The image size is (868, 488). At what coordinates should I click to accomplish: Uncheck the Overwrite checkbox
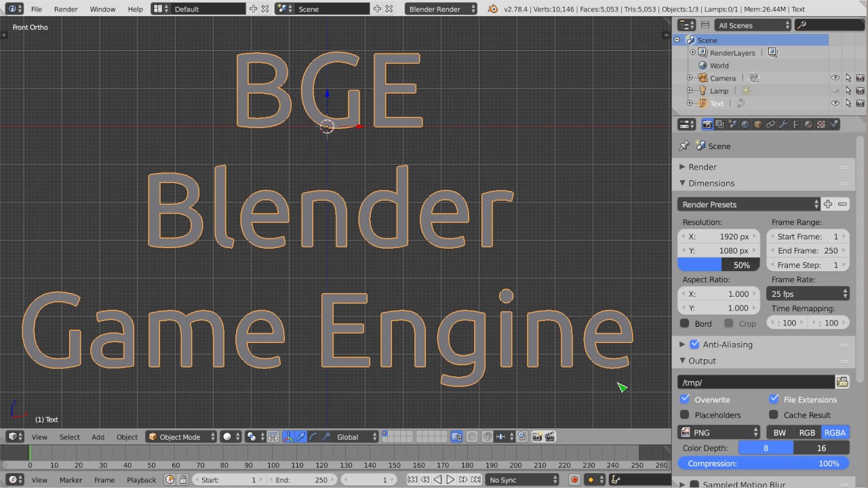pyautogui.click(x=685, y=399)
